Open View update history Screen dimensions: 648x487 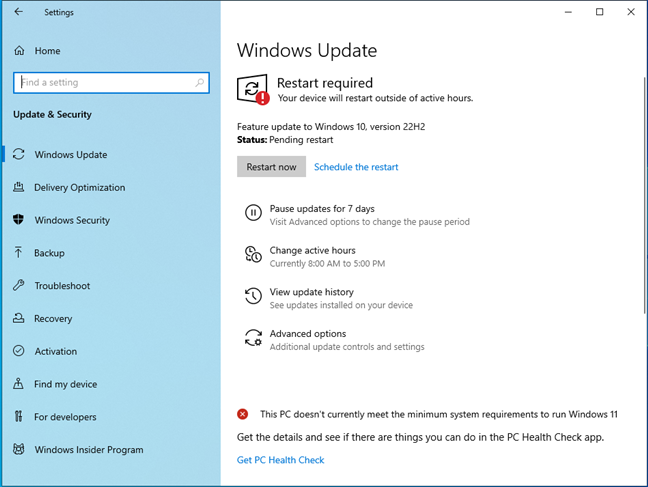tap(312, 292)
